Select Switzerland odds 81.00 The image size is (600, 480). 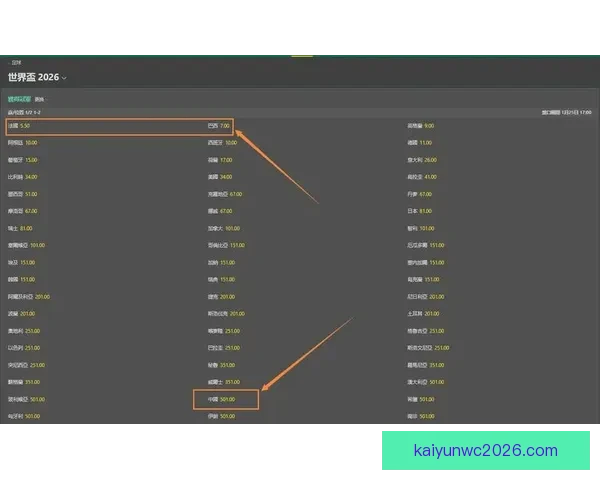click(26, 228)
